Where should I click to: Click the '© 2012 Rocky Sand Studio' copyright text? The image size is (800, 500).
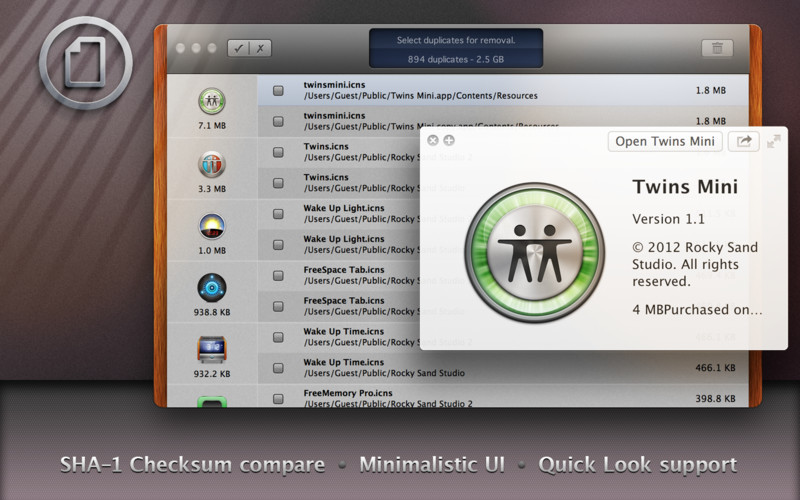(x=695, y=264)
